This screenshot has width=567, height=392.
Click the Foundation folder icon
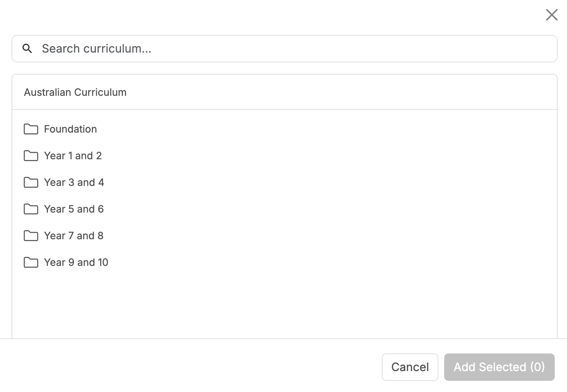click(31, 129)
